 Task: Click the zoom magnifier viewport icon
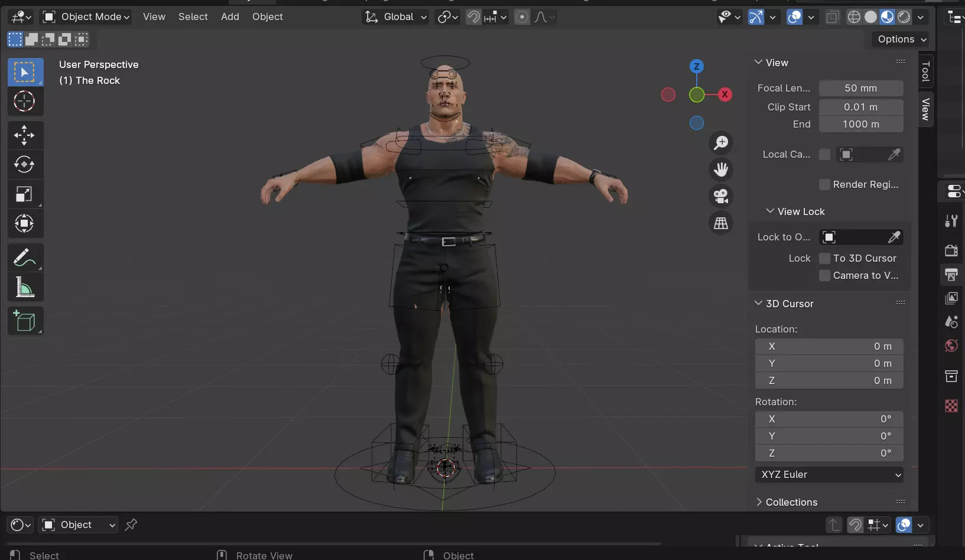(721, 142)
